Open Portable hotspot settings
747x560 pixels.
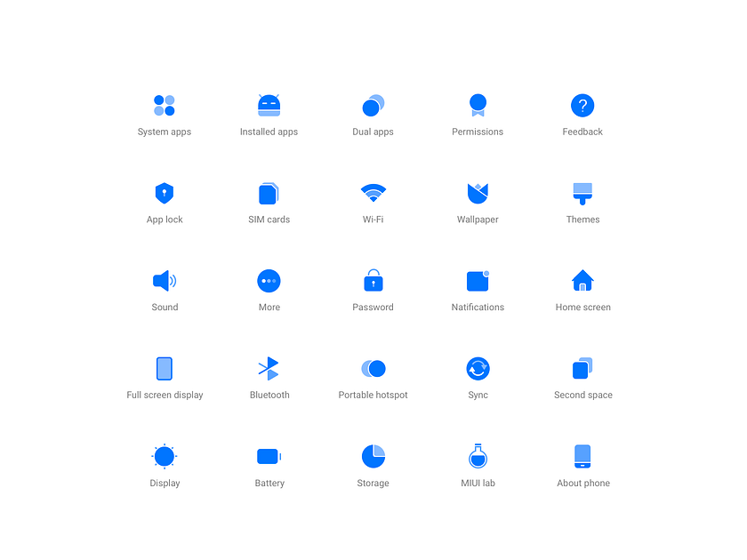pyautogui.click(x=373, y=369)
